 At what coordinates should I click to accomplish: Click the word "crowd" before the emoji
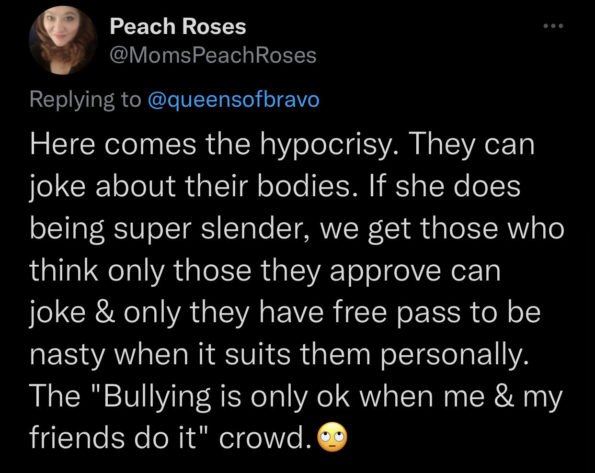pos(264,437)
